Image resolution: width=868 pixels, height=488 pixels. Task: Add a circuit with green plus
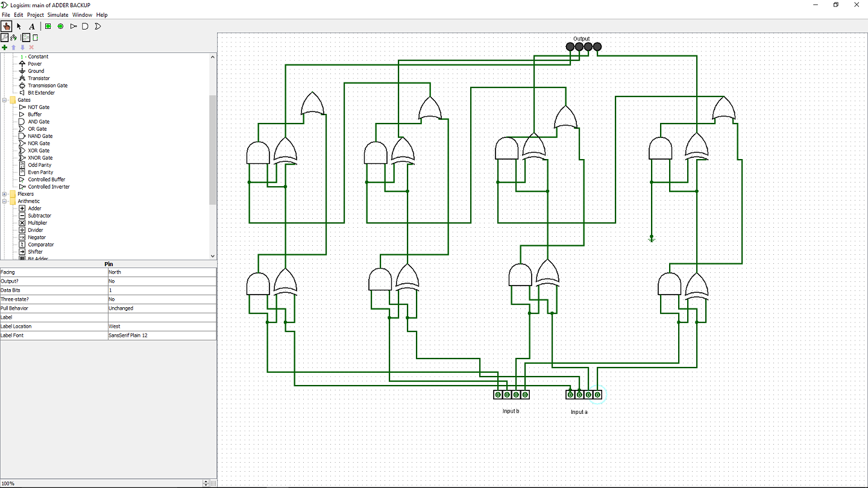(4, 47)
